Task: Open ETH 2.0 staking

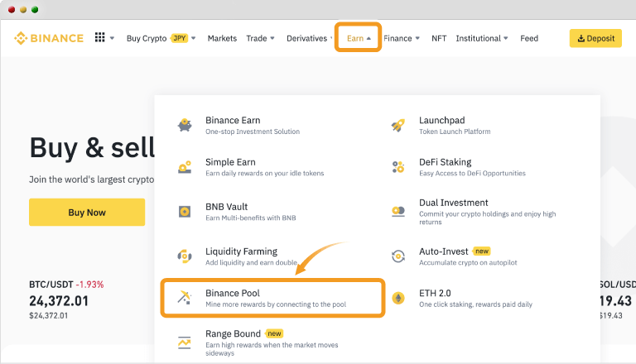Action: click(435, 293)
